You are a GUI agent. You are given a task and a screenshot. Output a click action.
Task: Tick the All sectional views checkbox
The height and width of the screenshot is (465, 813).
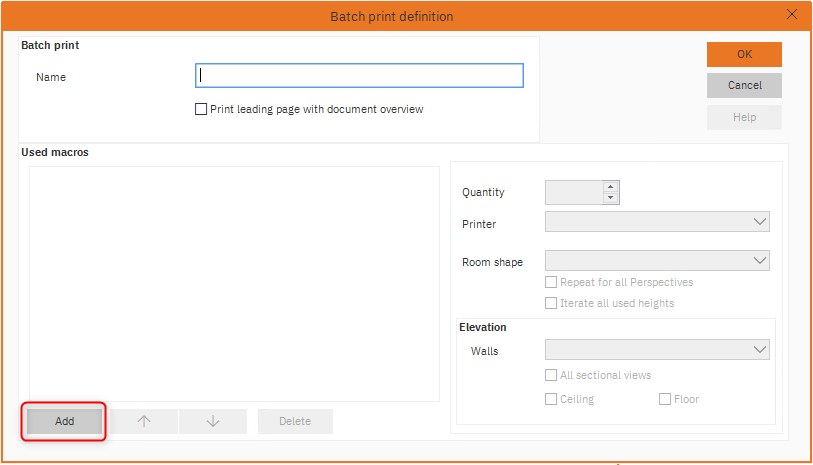click(x=551, y=375)
